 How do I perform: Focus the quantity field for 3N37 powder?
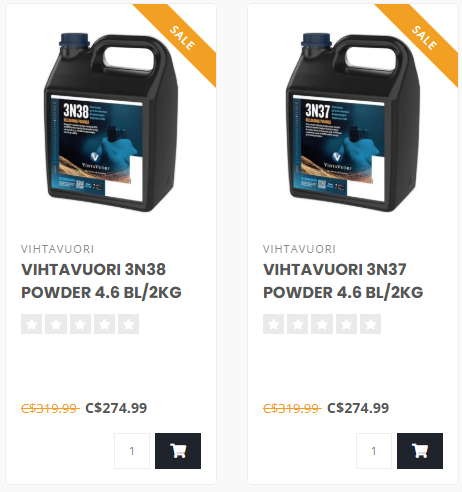point(374,451)
